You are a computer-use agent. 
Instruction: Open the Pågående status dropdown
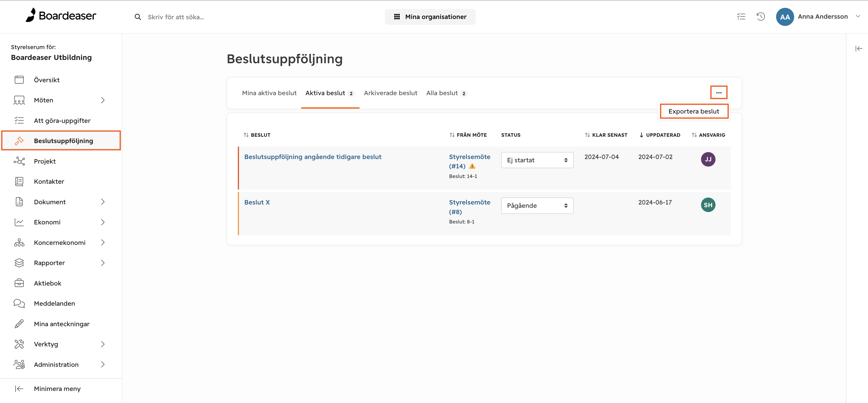[537, 206]
